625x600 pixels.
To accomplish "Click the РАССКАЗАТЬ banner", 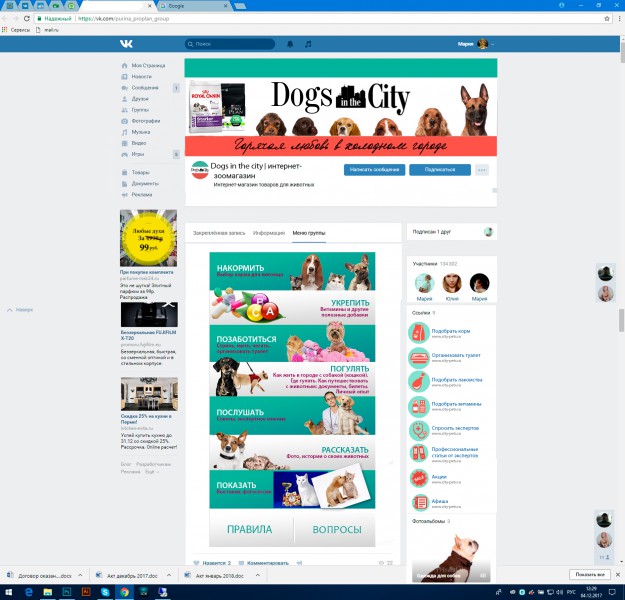I will click(x=292, y=452).
